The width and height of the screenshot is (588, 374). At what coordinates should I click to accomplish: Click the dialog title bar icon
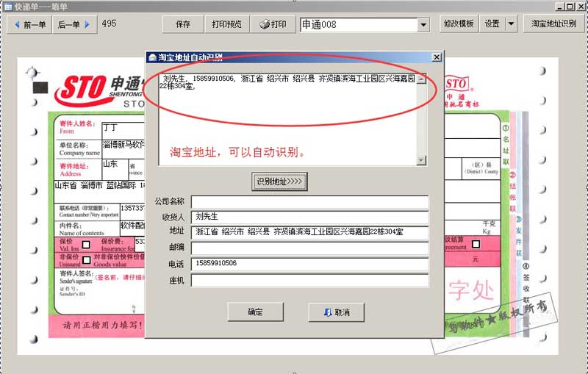pos(152,57)
